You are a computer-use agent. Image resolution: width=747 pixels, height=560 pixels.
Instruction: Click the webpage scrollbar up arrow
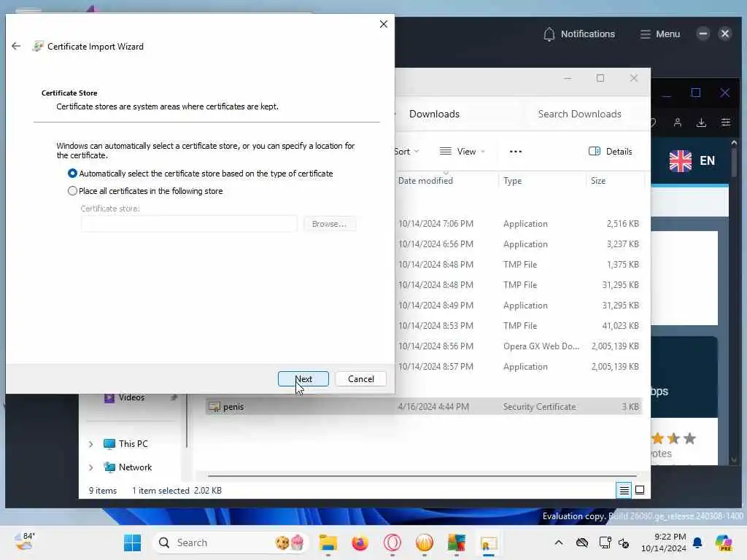click(x=734, y=142)
